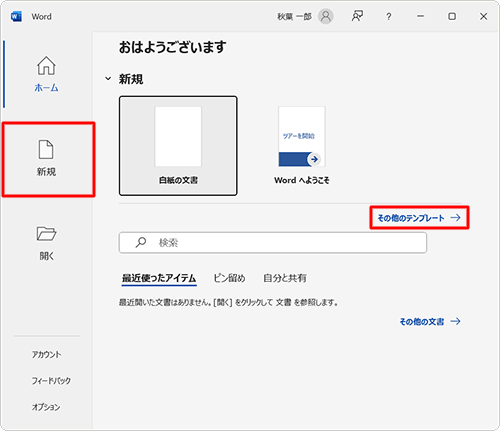Select 新規 (New) in the sidebar
The image size is (500, 431).
coord(46,159)
